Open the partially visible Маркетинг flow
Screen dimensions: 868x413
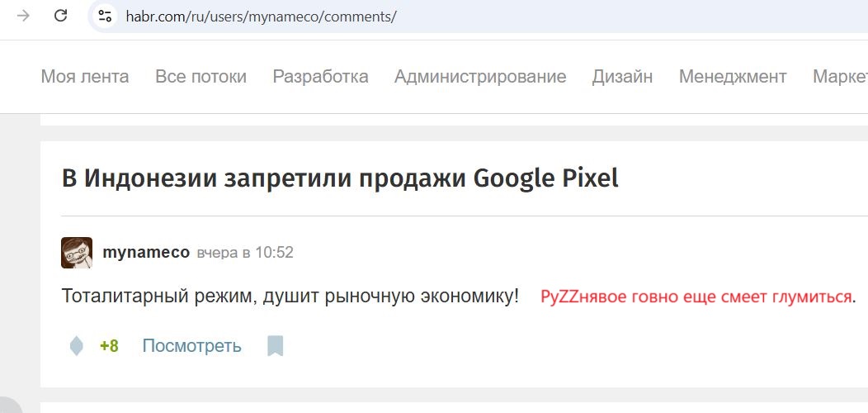click(x=840, y=77)
